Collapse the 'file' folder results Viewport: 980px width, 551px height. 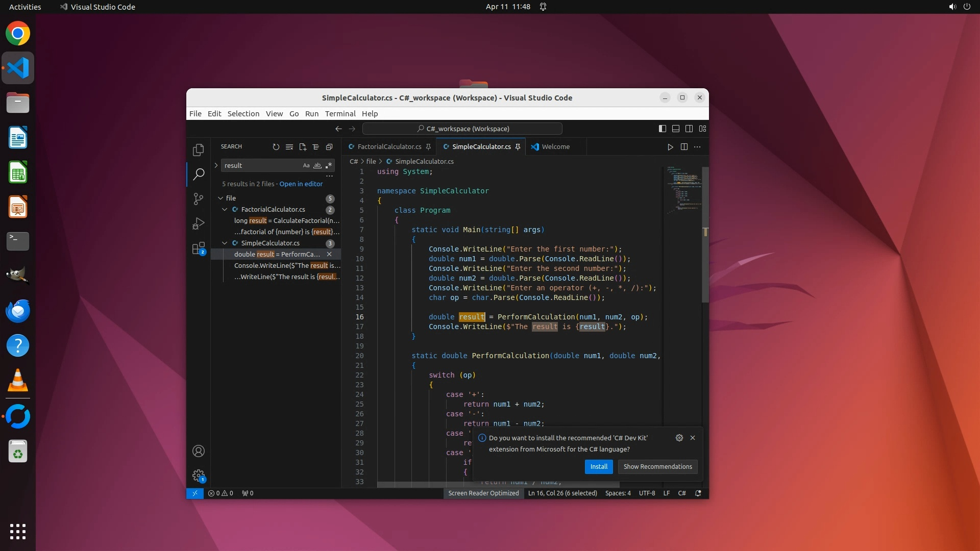220,198
